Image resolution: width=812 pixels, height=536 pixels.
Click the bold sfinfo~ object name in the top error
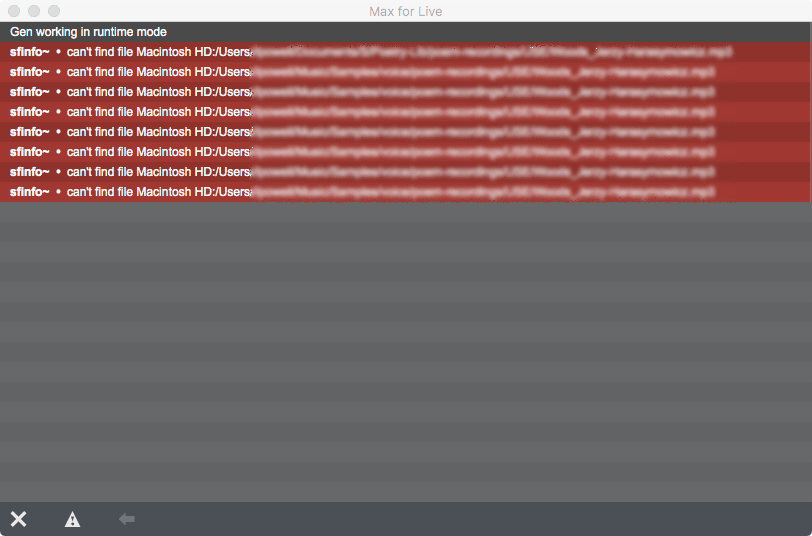coord(30,52)
